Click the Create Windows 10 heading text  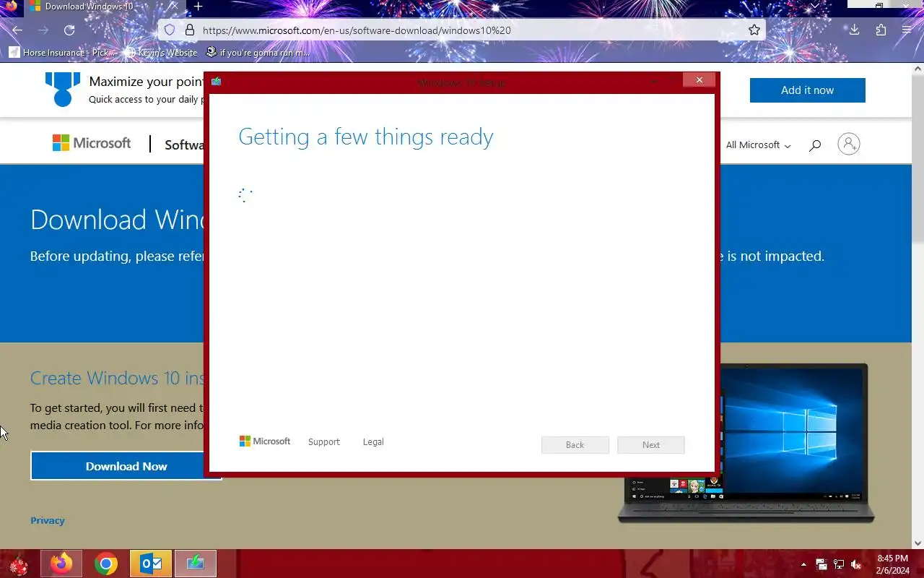(117, 378)
